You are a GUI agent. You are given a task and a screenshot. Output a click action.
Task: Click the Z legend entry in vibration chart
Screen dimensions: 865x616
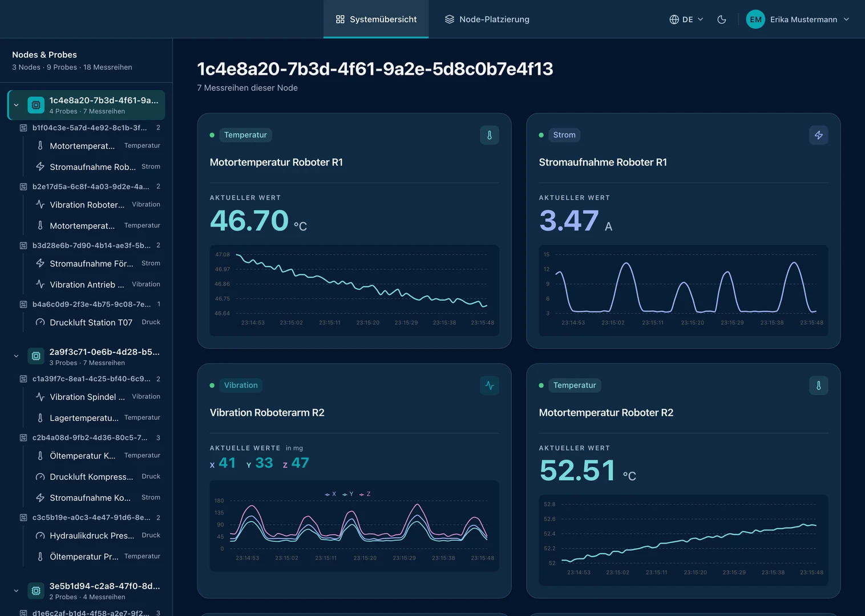pos(365,494)
